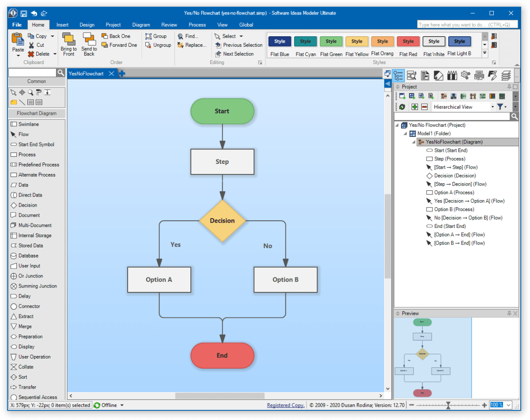
Task: Pin the Project panel with the pin icon
Action: pos(509,87)
